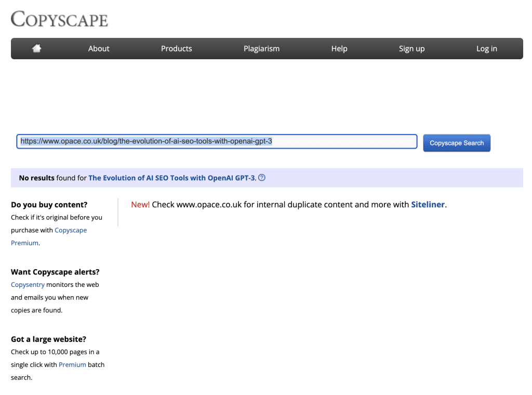Open the Help menu item

tap(339, 48)
